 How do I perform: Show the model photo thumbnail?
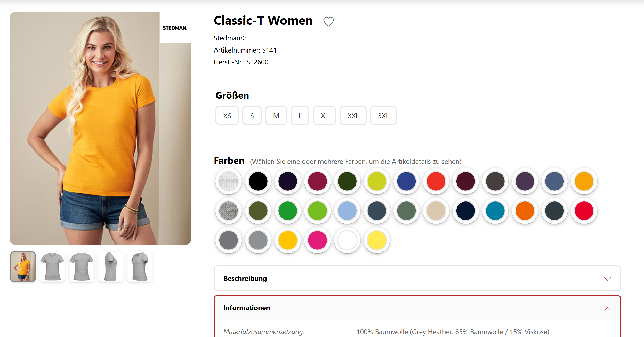(x=23, y=267)
